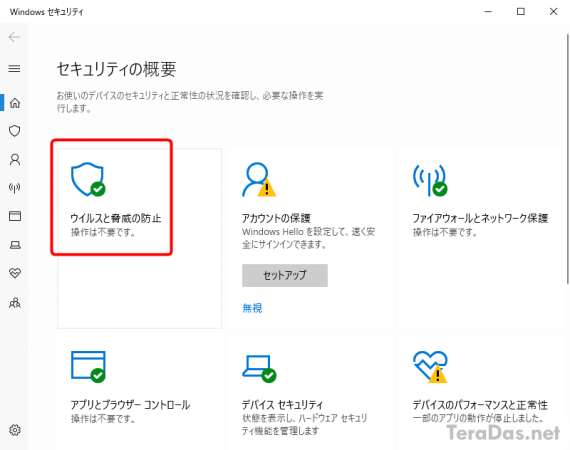Click the Windows Hello setup description text
Viewport: 570px width, 450px height.
click(x=308, y=238)
